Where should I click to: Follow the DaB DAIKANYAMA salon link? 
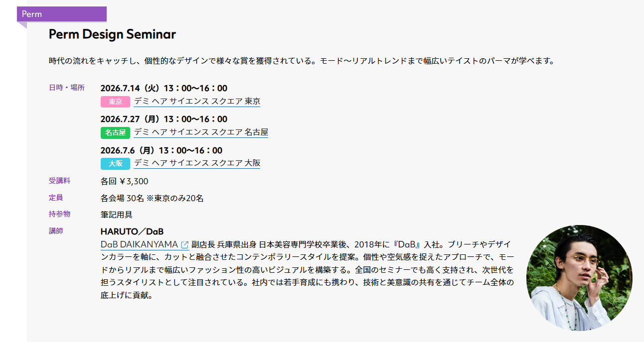tap(139, 244)
